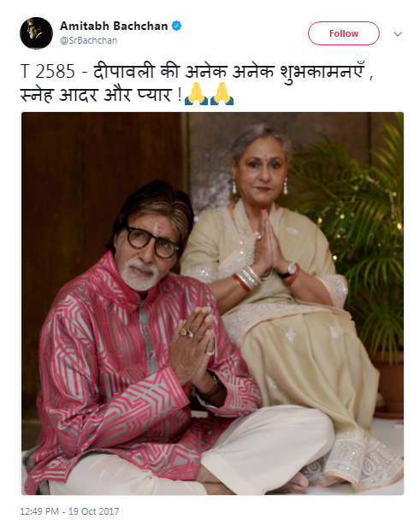Follow the SrBachchan account

pyautogui.click(x=344, y=33)
